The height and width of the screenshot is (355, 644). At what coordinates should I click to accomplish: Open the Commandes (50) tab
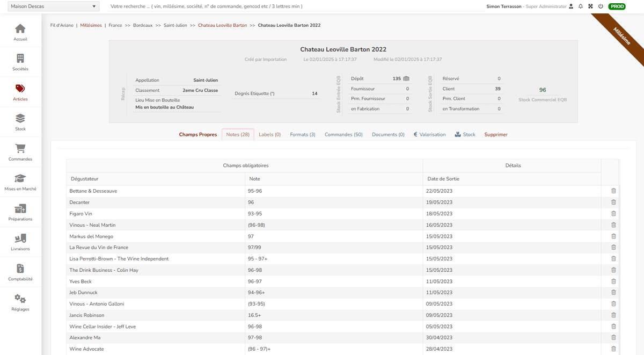[343, 135]
